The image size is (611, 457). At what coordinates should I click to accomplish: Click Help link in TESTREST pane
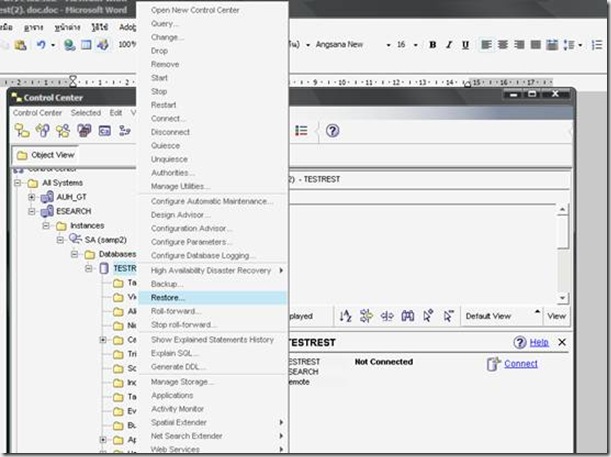[539, 342]
